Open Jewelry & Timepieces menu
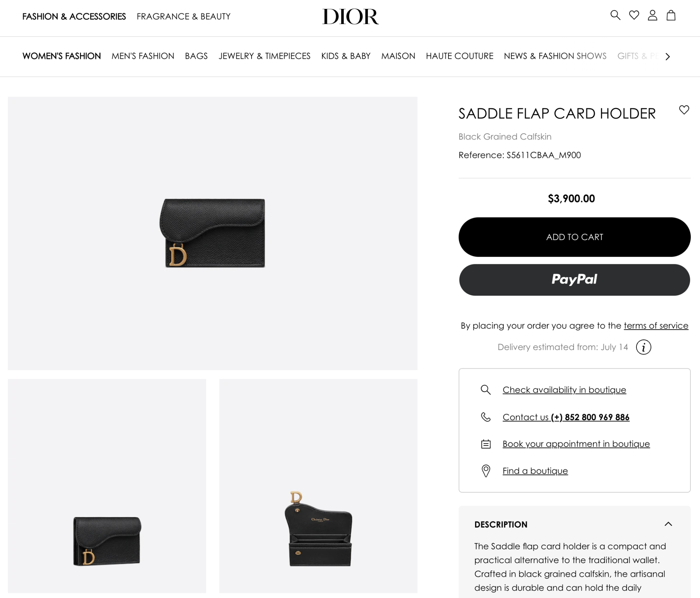This screenshot has height=598, width=700. pyautogui.click(x=265, y=56)
